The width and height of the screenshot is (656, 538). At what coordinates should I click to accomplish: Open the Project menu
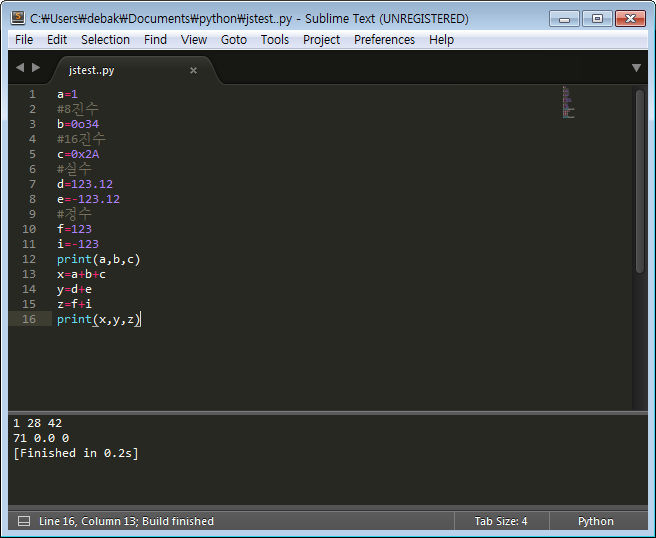pos(321,40)
